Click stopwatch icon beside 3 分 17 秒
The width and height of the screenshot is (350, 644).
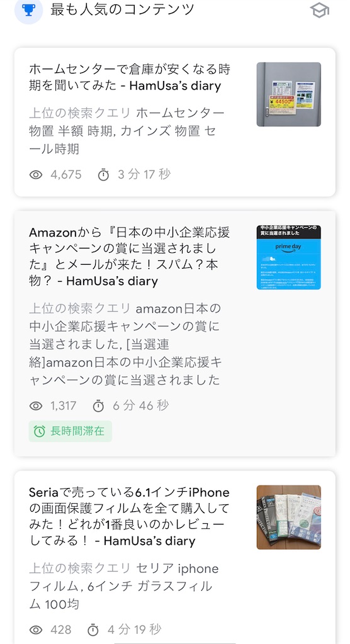(103, 175)
